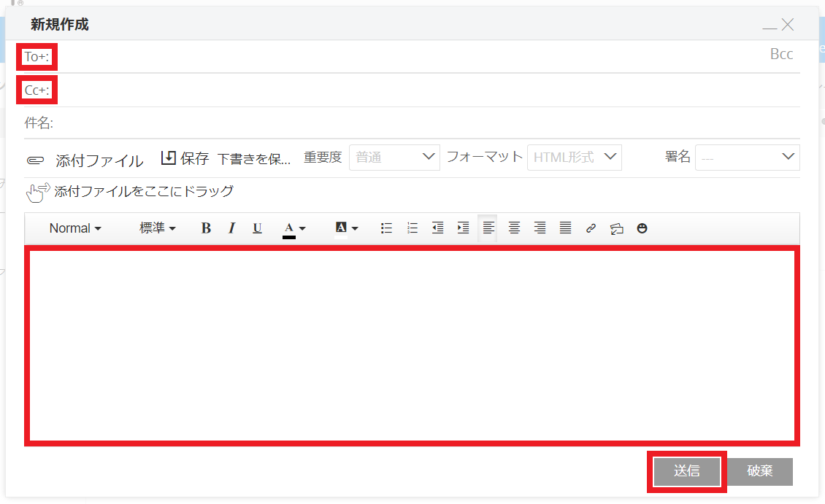Image resolution: width=825 pixels, height=504 pixels.
Task: Open the emoji picker
Action: [x=642, y=228]
